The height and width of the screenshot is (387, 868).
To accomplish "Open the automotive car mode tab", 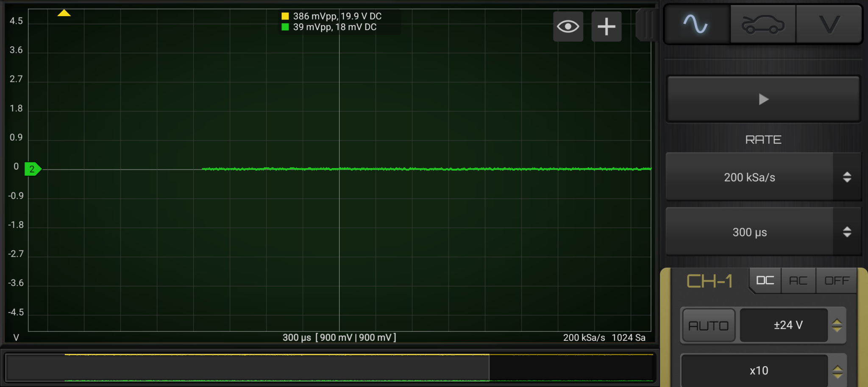I will pyautogui.click(x=763, y=24).
